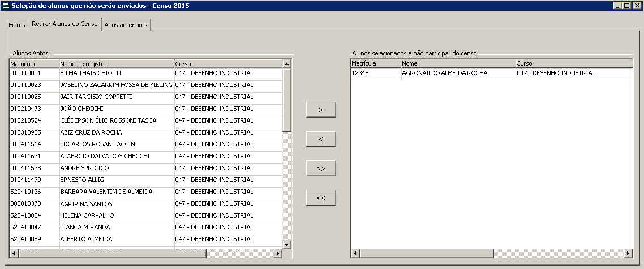Switch to the Filtros tab
The image size is (644, 269).
[17, 25]
